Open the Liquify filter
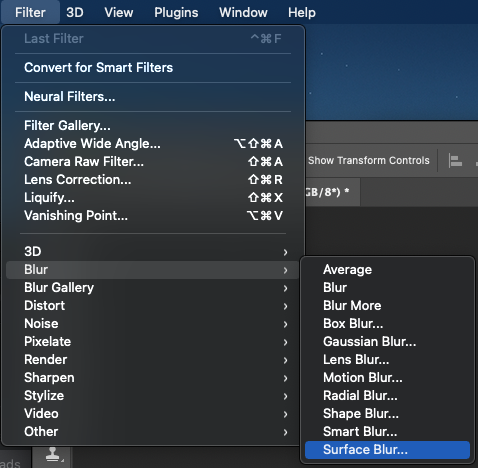The image size is (478, 468). 153,198
